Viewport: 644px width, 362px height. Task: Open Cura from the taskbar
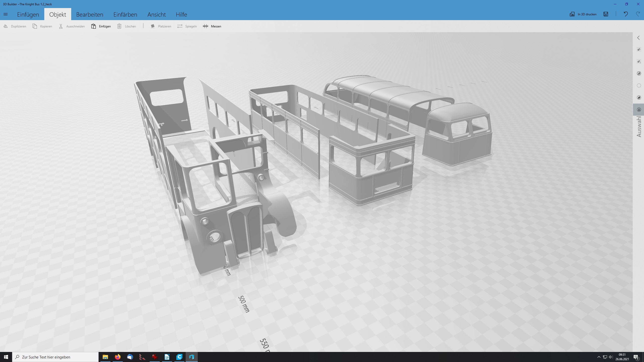tap(179, 357)
